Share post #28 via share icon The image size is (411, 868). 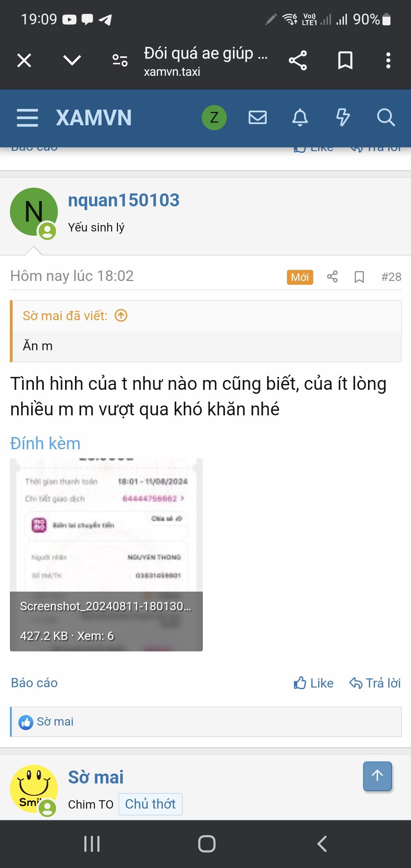(332, 276)
